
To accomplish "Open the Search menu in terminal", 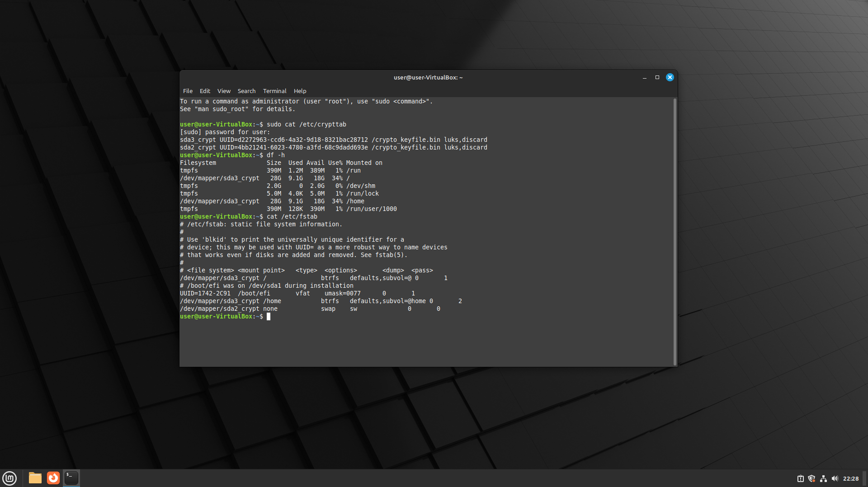I will [x=246, y=91].
